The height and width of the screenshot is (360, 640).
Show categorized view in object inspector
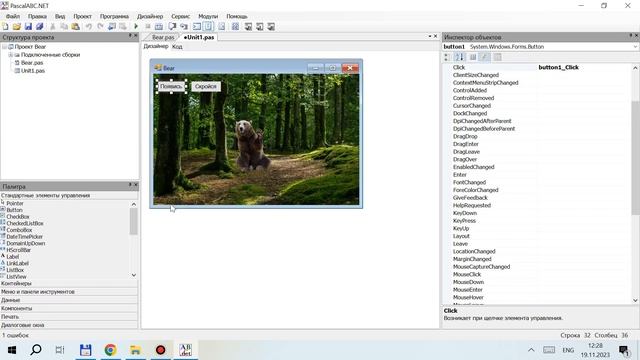(447, 57)
